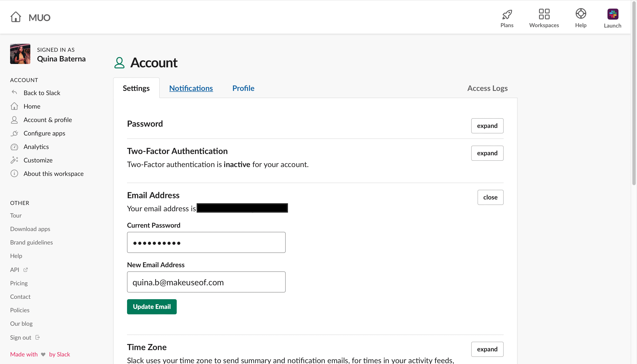Viewport: 637px width, 364px height.
Task: Open the Profile tab
Action: pyautogui.click(x=243, y=88)
